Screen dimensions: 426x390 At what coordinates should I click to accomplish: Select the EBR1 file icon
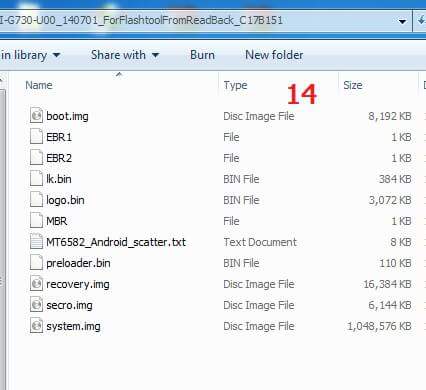click(36, 137)
